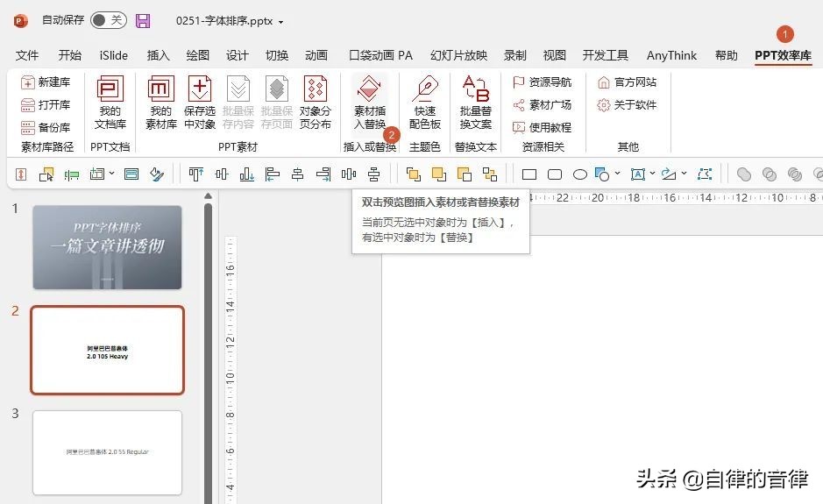Distribute objects horizontally
This screenshot has width=823, height=504.
pyautogui.click(x=349, y=174)
